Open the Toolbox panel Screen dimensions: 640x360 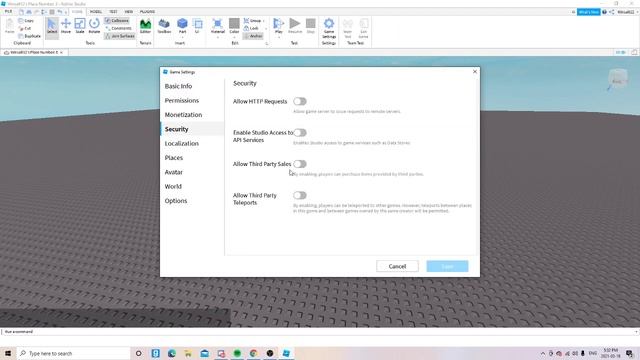click(x=164, y=26)
